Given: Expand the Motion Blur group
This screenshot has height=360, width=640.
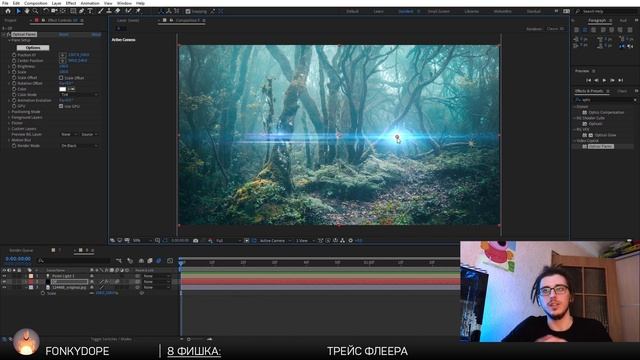Looking at the screenshot, I should click(9, 140).
